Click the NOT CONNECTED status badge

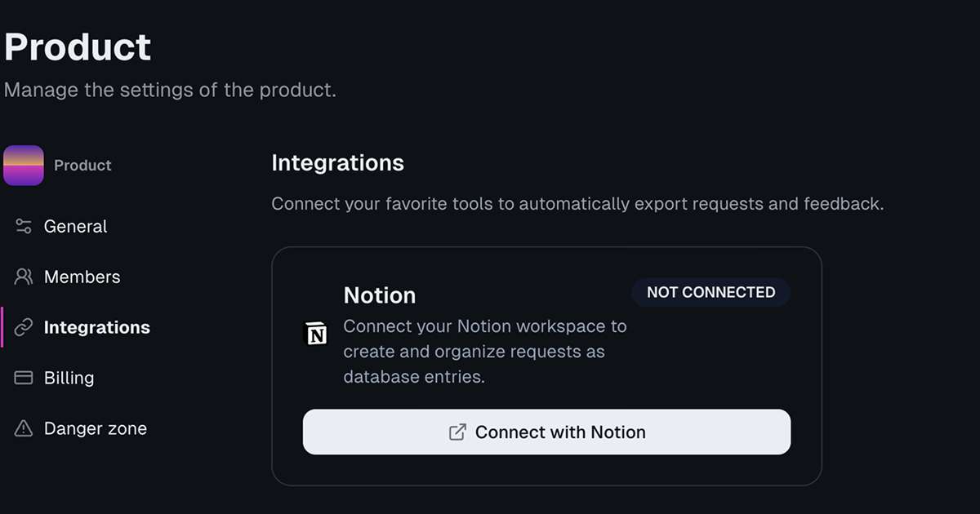(x=710, y=292)
